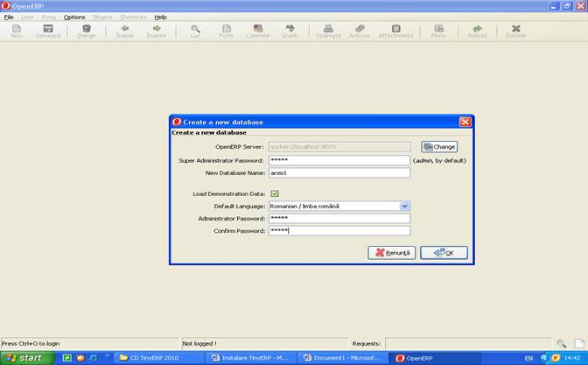Image resolution: width=588 pixels, height=365 pixels.
Task: Click the 'Not logged !' status text
Action: pyautogui.click(x=199, y=343)
